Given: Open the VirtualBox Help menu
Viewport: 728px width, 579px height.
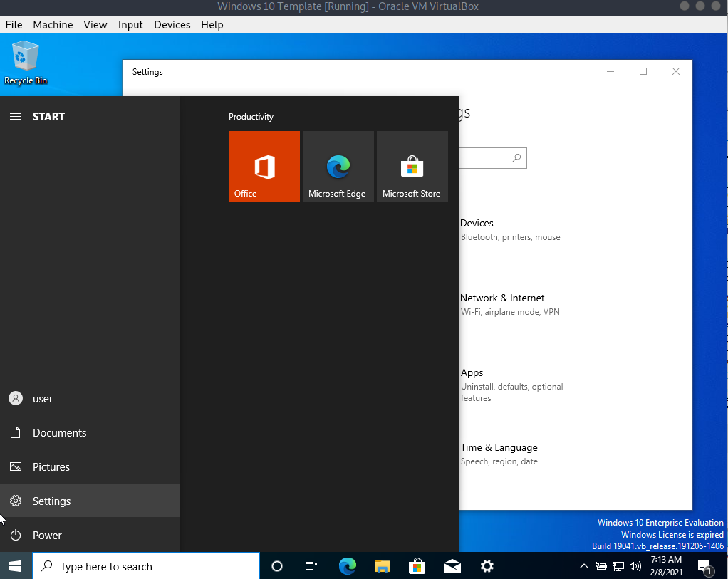Looking at the screenshot, I should pos(212,25).
